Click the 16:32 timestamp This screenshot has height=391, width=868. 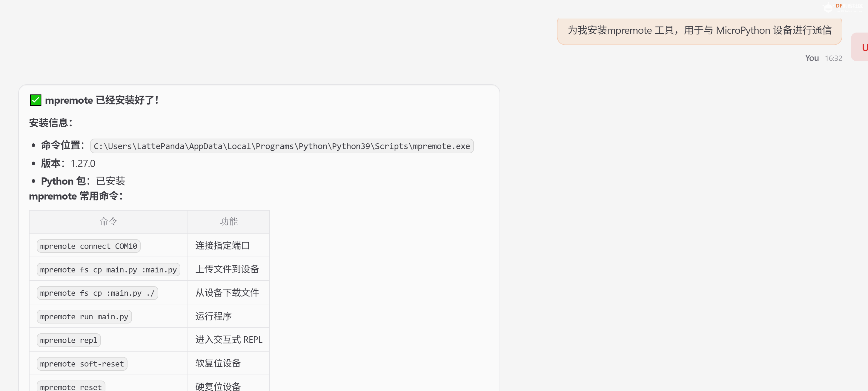[x=833, y=58]
